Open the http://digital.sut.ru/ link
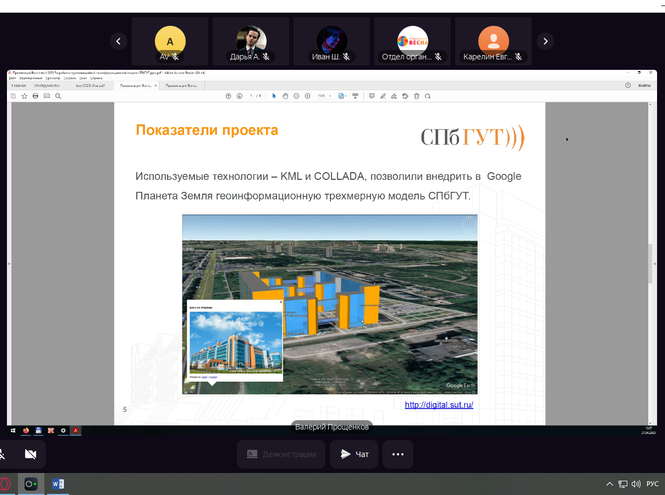665x495 pixels. (439, 405)
